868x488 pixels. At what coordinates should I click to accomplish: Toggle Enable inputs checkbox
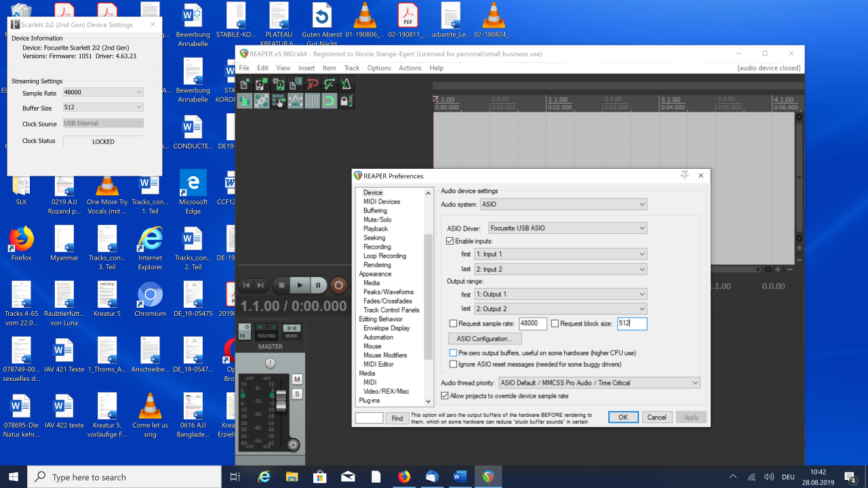tap(450, 241)
